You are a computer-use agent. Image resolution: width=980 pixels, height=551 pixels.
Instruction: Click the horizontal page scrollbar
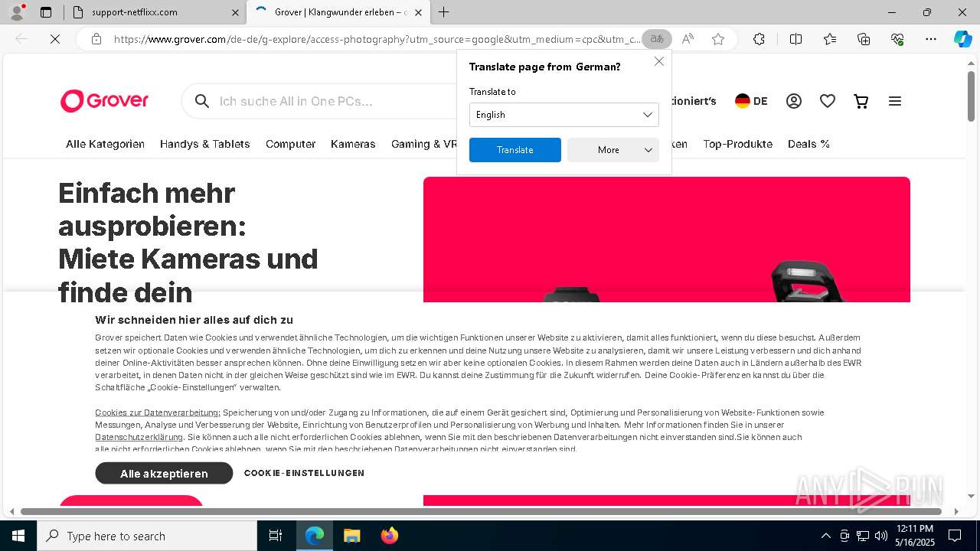pos(481,511)
